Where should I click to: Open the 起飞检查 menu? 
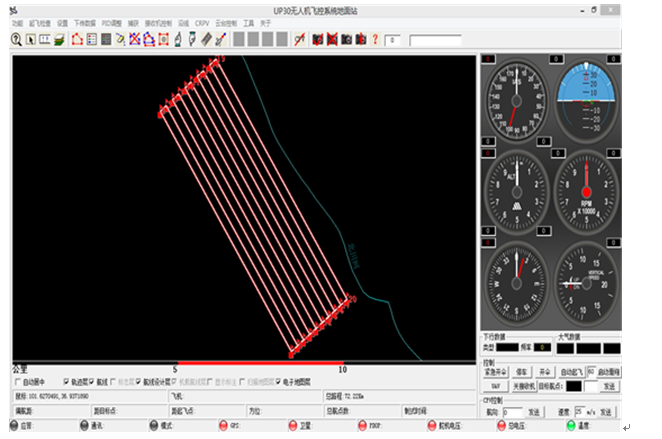(x=40, y=23)
